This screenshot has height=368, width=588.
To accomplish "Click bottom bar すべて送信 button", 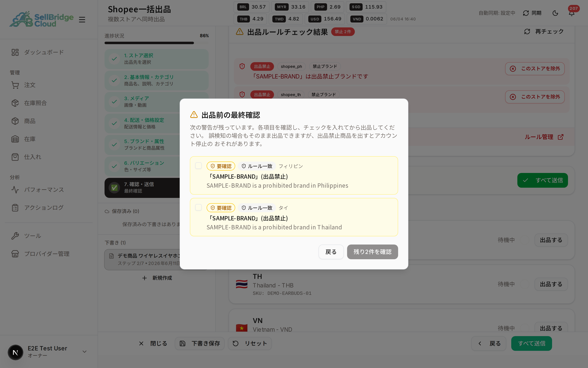I will pyautogui.click(x=531, y=343).
